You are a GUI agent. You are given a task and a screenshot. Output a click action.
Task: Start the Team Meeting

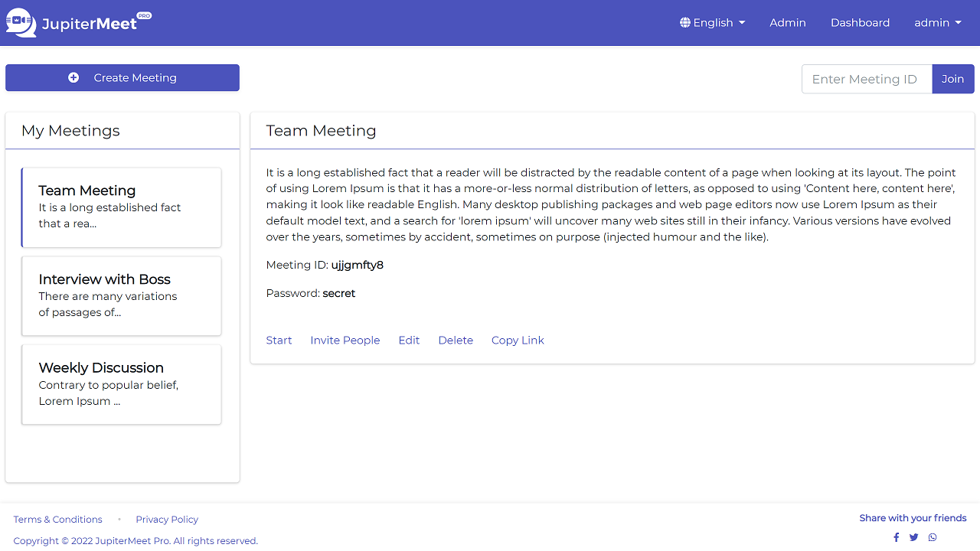click(x=278, y=340)
